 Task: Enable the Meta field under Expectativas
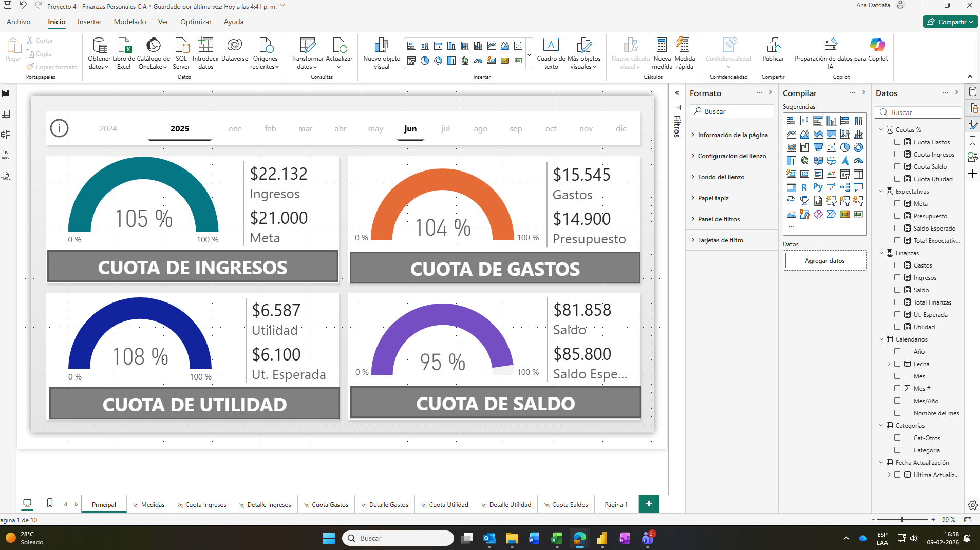(898, 203)
